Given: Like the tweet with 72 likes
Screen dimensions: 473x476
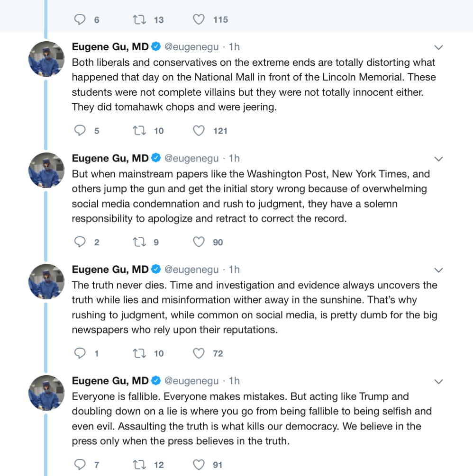Looking at the screenshot, I should pos(199,353).
